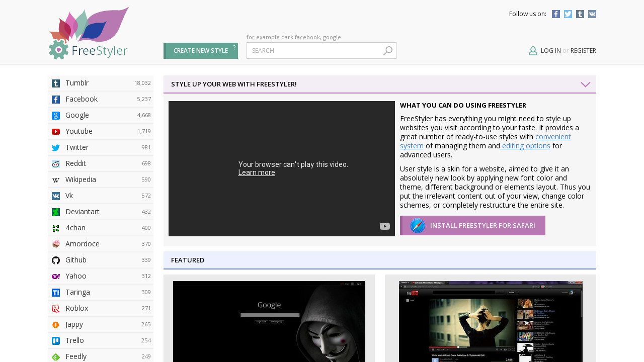Click the Log In link
This screenshot has height=362, width=644.
point(551,51)
